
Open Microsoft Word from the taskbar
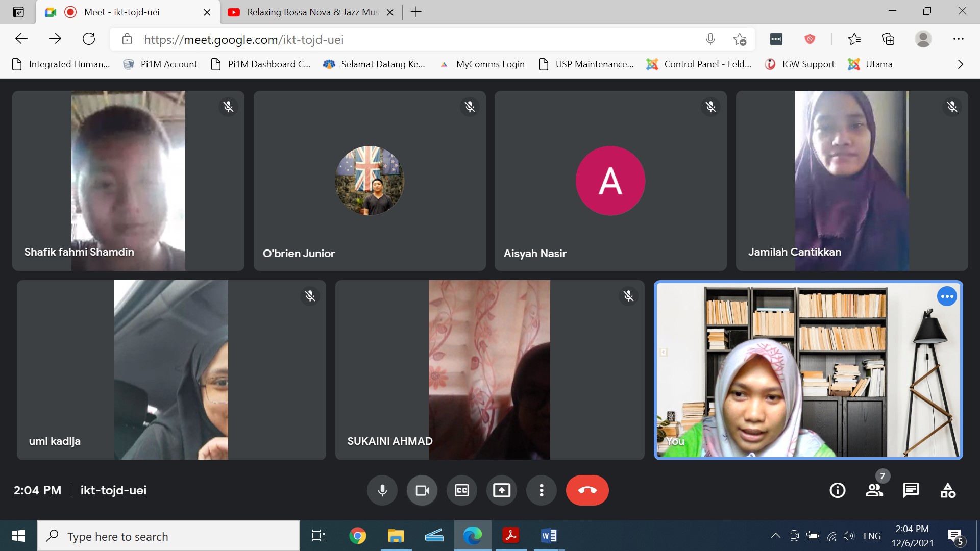pyautogui.click(x=549, y=536)
